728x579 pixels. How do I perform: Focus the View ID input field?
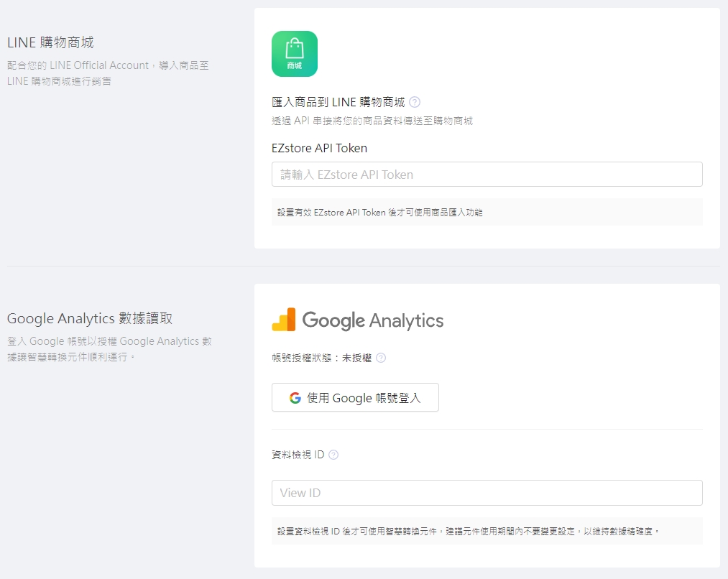(487, 493)
